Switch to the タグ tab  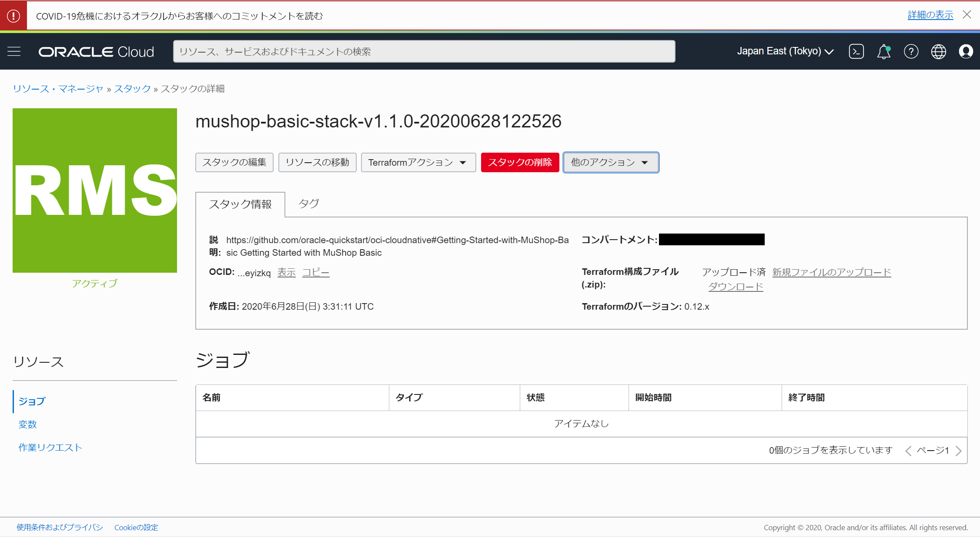(308, 204)
